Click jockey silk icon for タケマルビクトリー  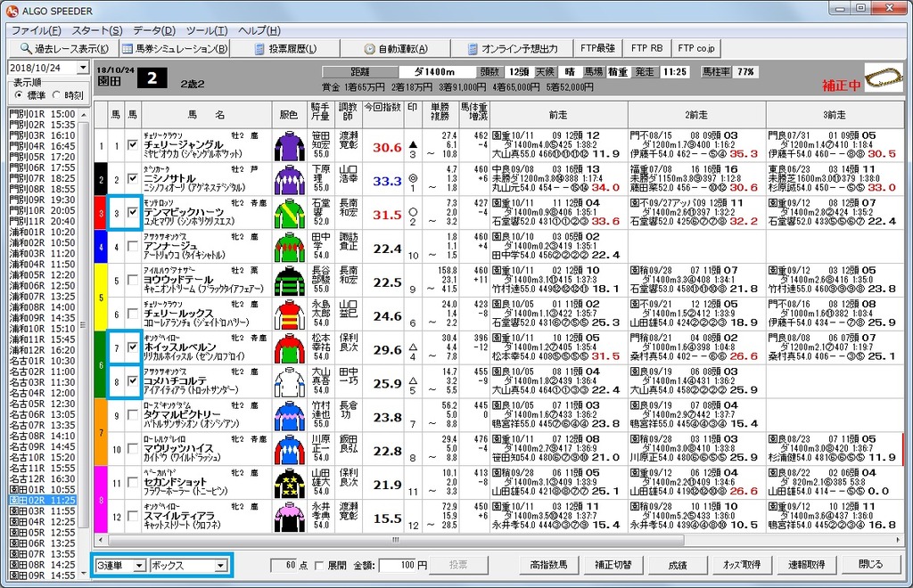pyautogui.click(x=290, y=416)
